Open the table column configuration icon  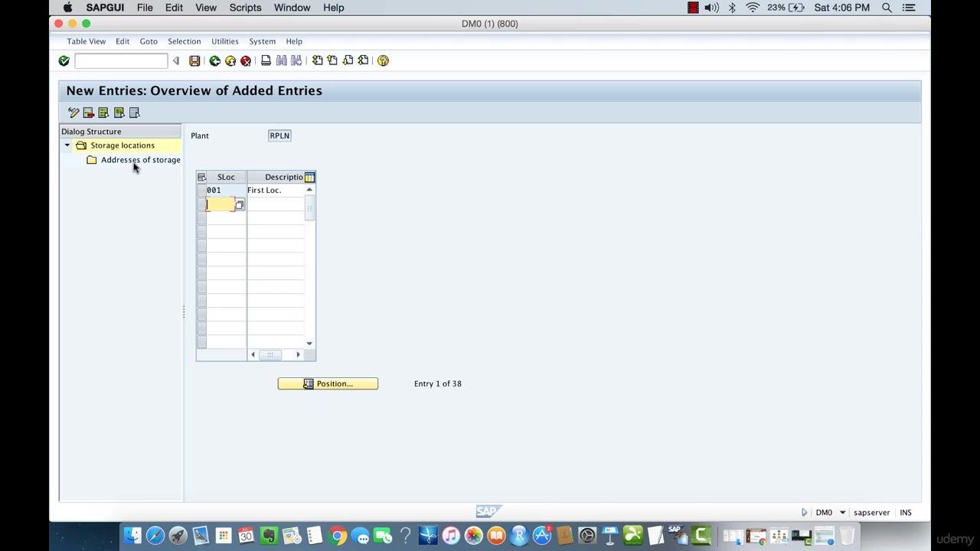click(309, 177)
